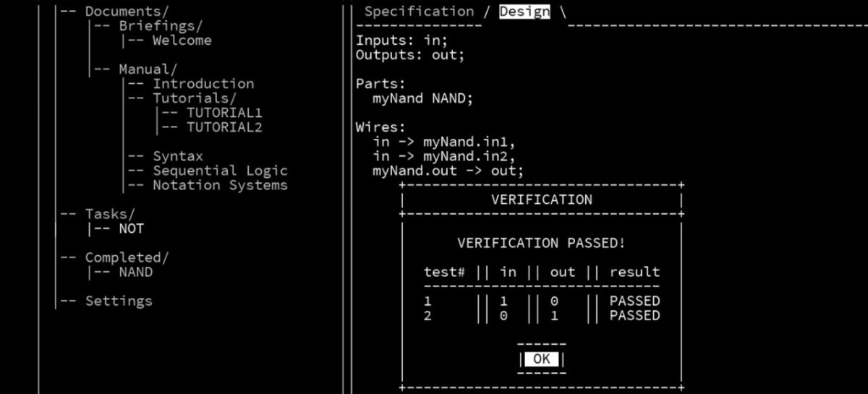The width and height of the screenshot is (868, 394).
Task: Open the Welcome briefing
Action: pos(182,40)
